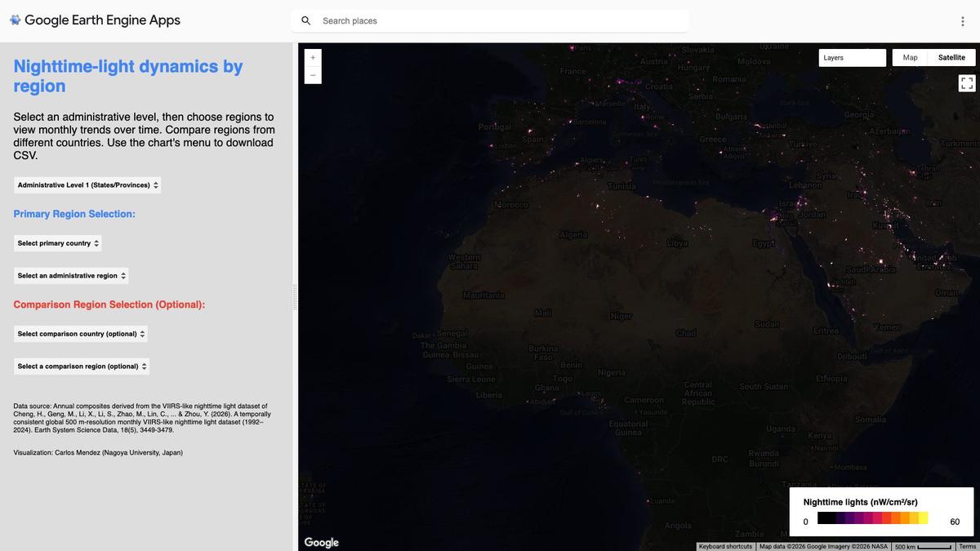Click the Nigeria label on the map
980x551 pixels.
tap(611, 372)
